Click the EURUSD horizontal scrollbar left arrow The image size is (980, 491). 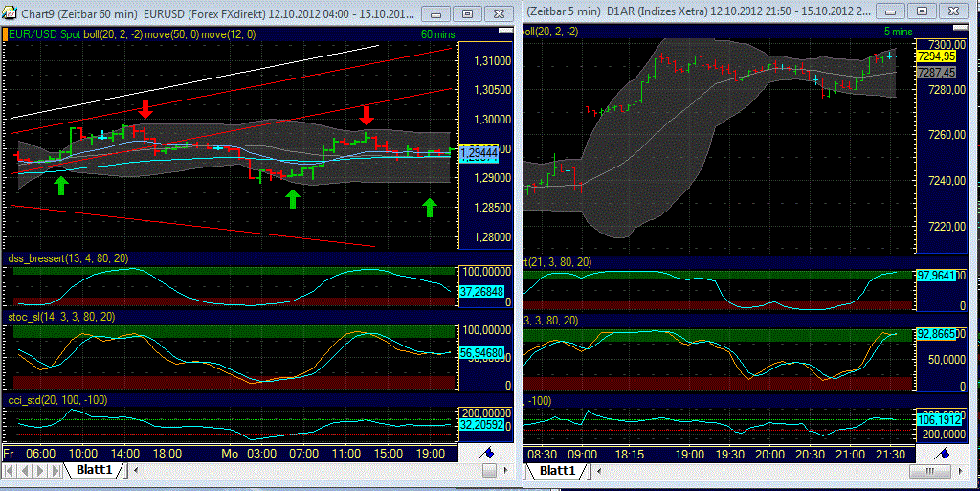coord(136,470)
